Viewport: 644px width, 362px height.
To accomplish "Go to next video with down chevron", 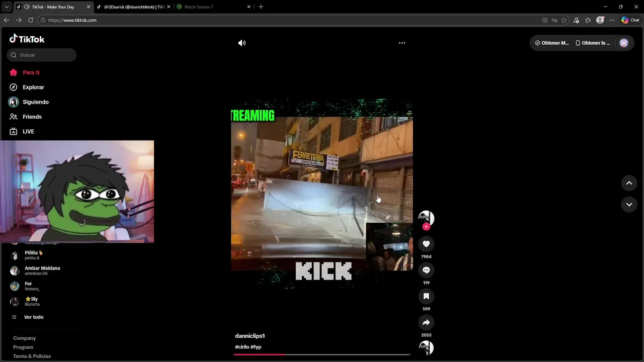I will click(629, 204).
